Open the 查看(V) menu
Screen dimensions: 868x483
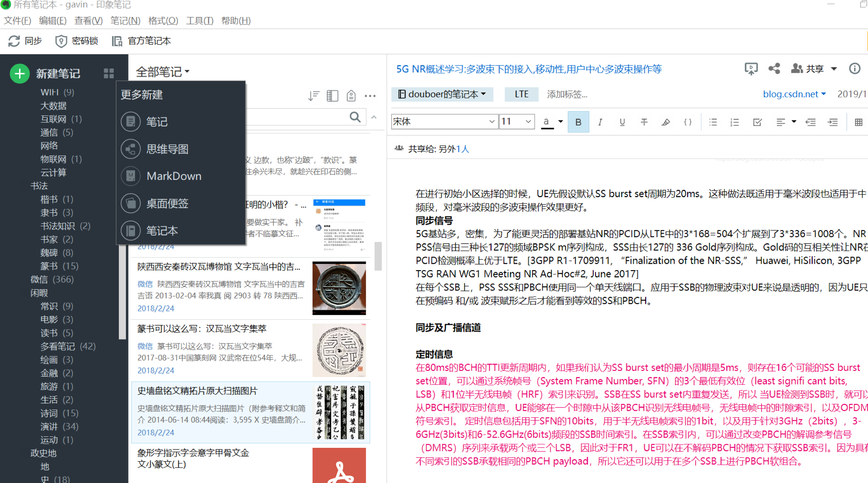click(89, 20)
